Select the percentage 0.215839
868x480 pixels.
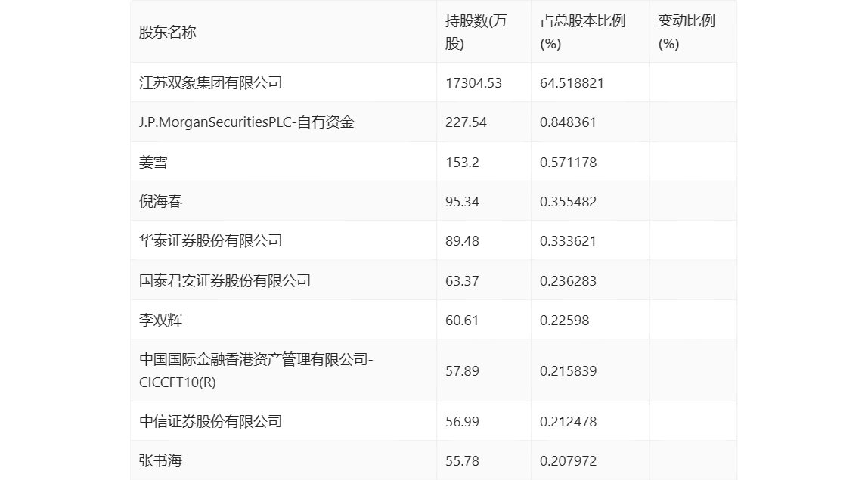pyautogui.click(x=569, y=371)
